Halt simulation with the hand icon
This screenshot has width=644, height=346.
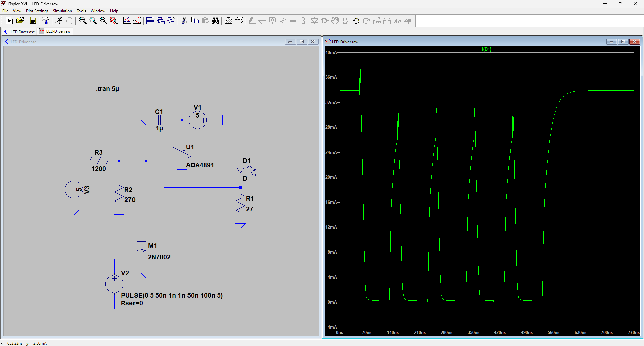(69, 21)
